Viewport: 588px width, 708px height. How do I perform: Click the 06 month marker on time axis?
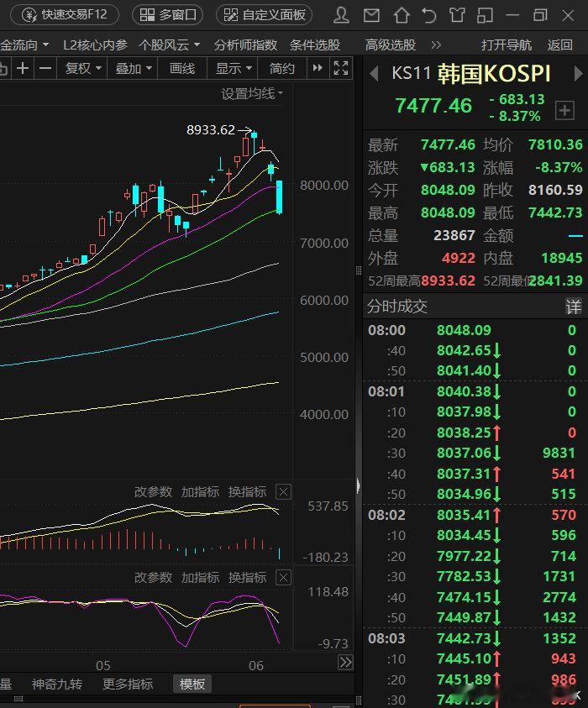coord(255,665)
